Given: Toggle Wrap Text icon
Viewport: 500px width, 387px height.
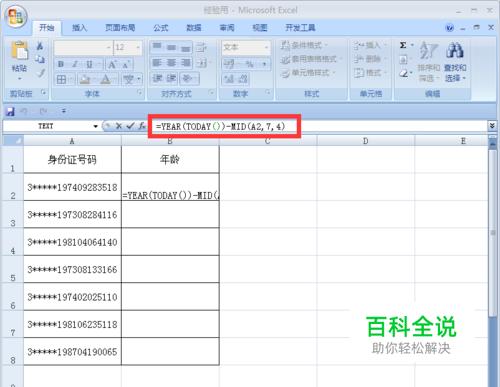Looking at the screenshot, I should pos(201,47).
